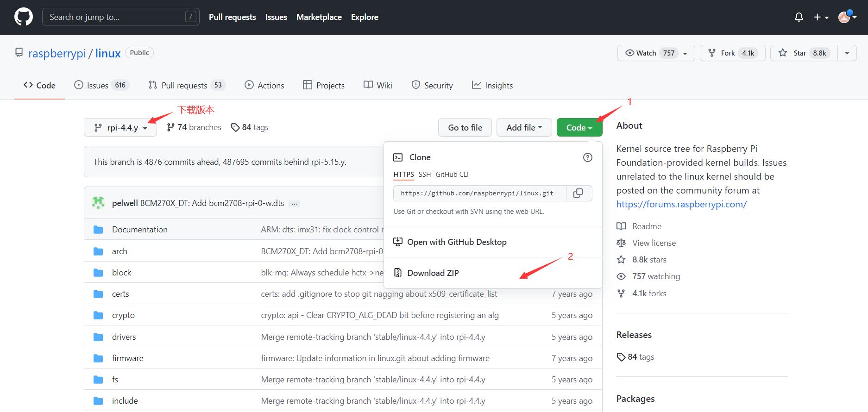Go to Explore in top navigation
This screenshot has height=412, width=868.
tap(365, 17)
